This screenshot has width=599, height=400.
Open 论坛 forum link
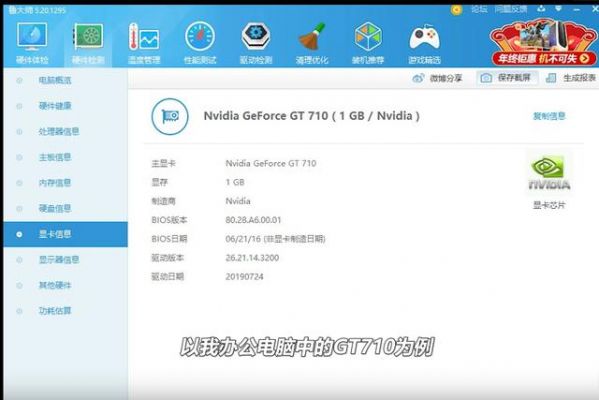[479, 9]
